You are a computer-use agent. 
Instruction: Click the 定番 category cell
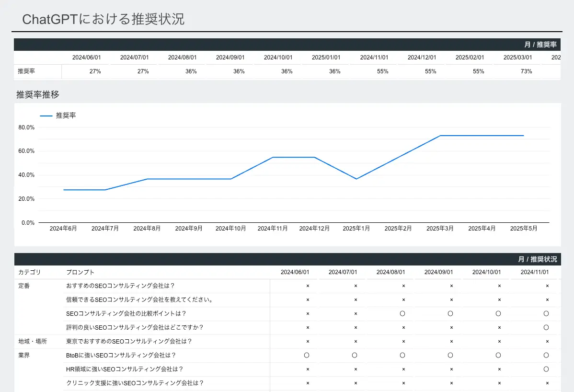tap(24, 286)
